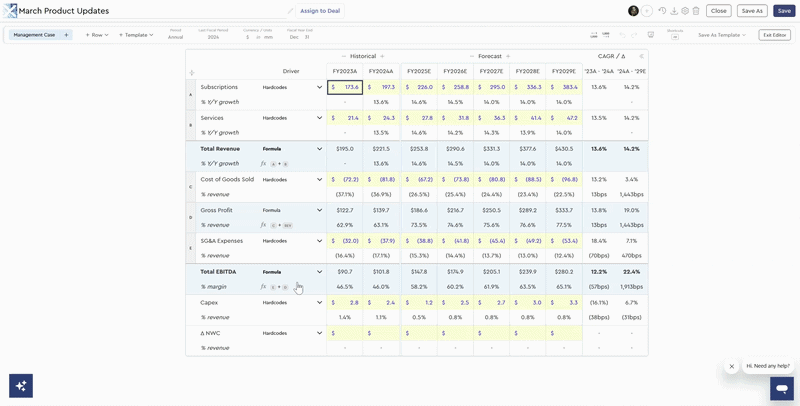Viewport: 800px width, 406px height.
Task: Open the keyboard Shortcuts icon
Action: point(674,37)
